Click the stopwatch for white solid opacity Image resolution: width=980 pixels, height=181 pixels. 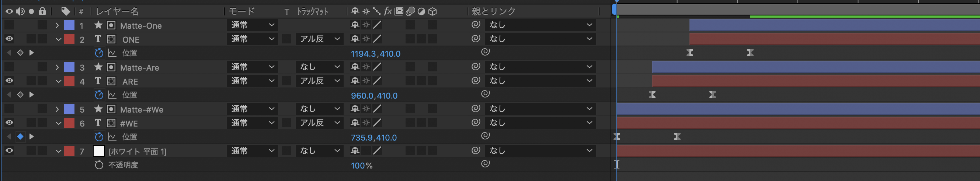99,165
